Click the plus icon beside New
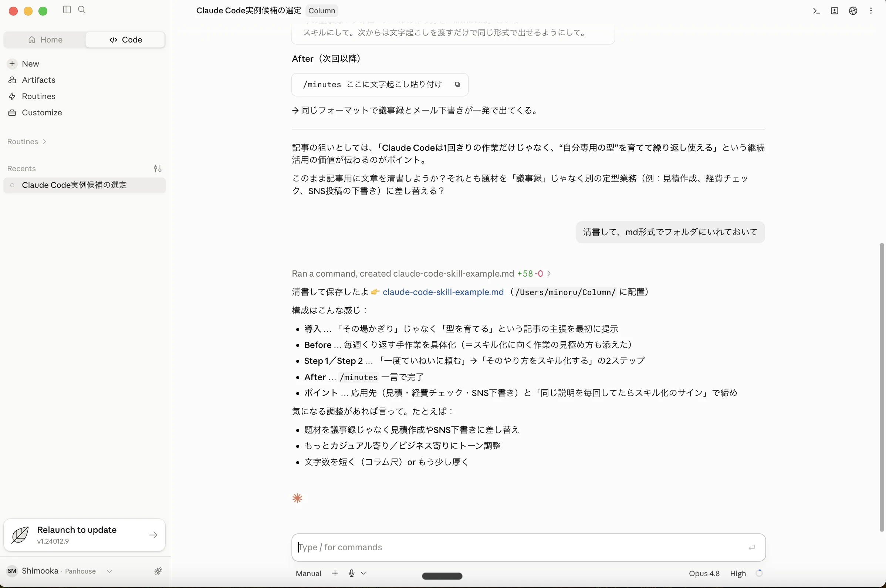The height and width of the screenshot is (588, 886). tap(12, 64)
